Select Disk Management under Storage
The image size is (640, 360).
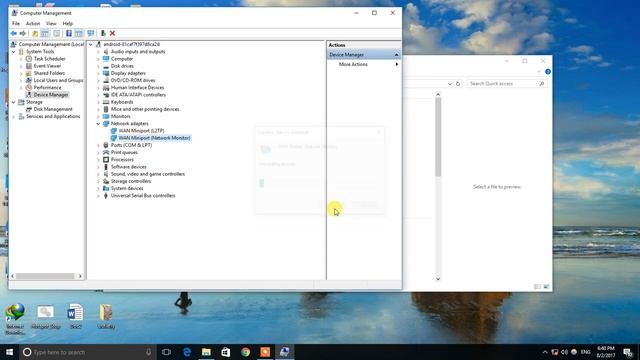click(x=53, y=109)
